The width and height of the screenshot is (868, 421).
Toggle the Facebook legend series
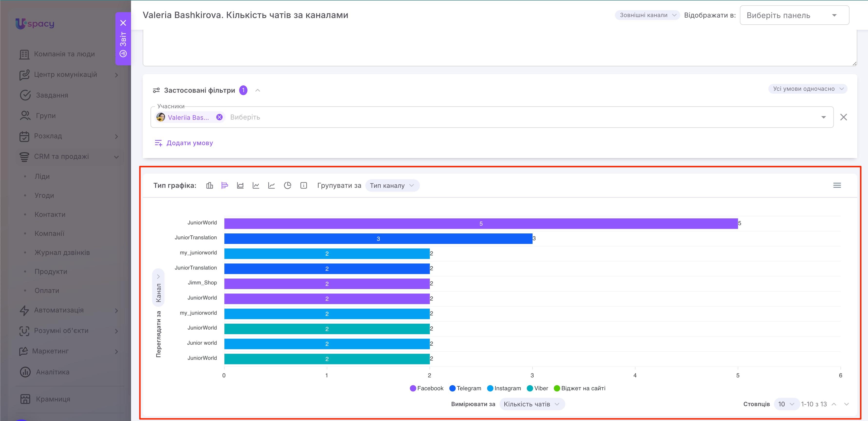pos(427,388)
